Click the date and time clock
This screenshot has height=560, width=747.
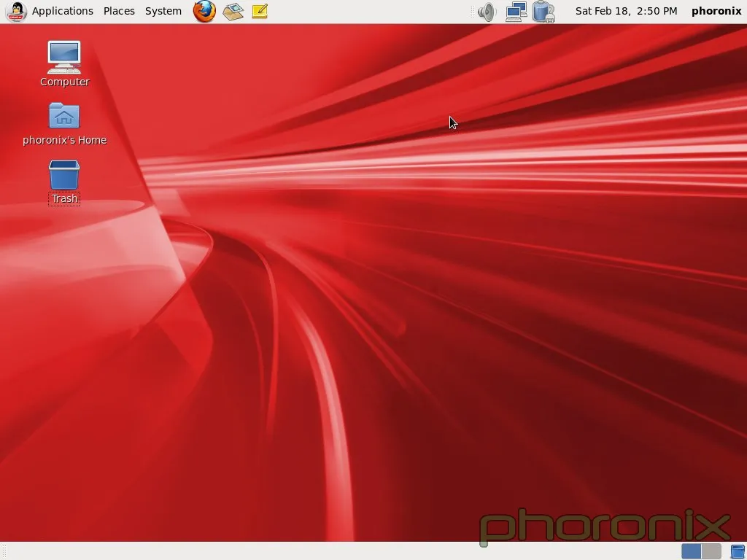pyautogui.click(x=626, y=11)
